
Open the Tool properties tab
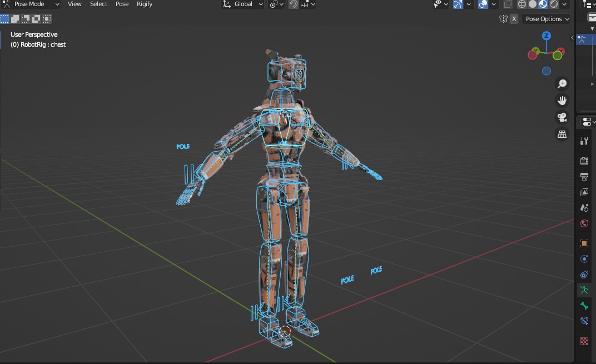(x=584, y=141)
